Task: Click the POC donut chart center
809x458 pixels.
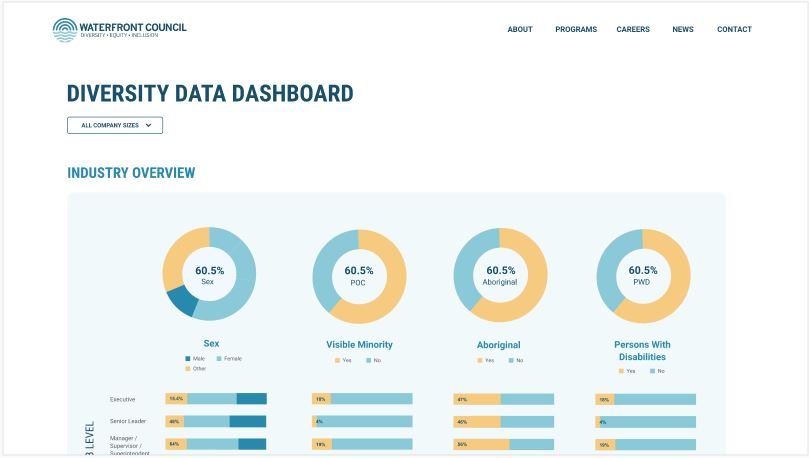Action: (359, 275)
